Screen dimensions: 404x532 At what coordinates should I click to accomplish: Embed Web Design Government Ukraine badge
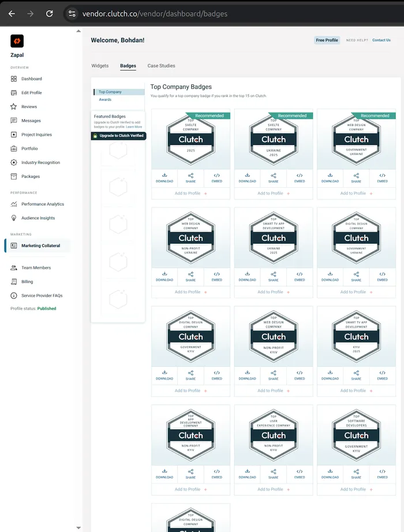[382, 178]
